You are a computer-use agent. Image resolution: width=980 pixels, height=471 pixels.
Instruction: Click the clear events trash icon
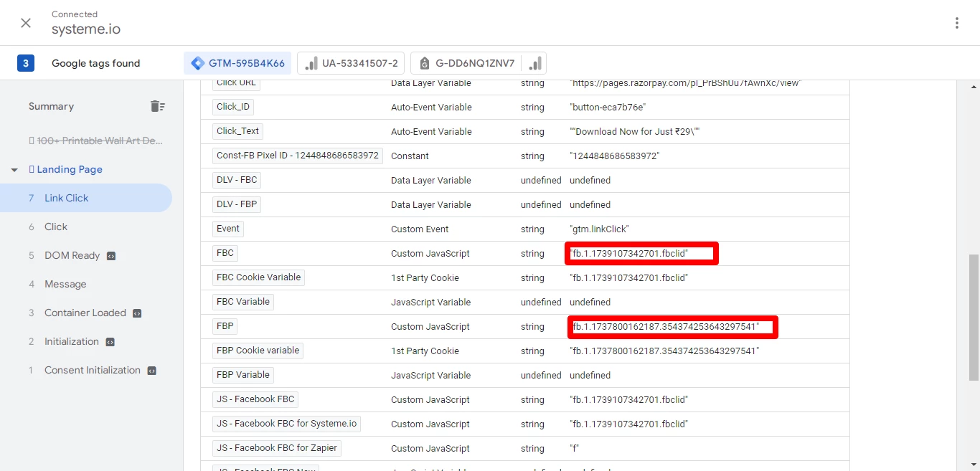(157, 106)
